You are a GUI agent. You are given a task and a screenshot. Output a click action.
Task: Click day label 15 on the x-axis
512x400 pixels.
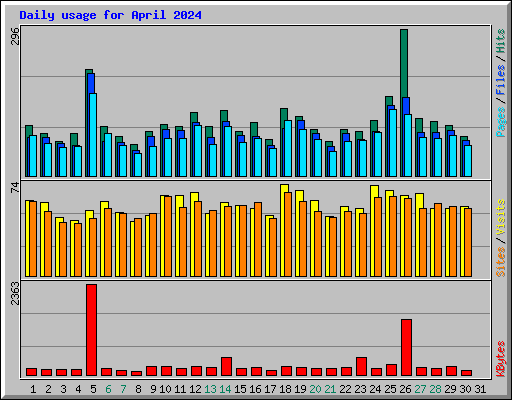click(240, 389)
